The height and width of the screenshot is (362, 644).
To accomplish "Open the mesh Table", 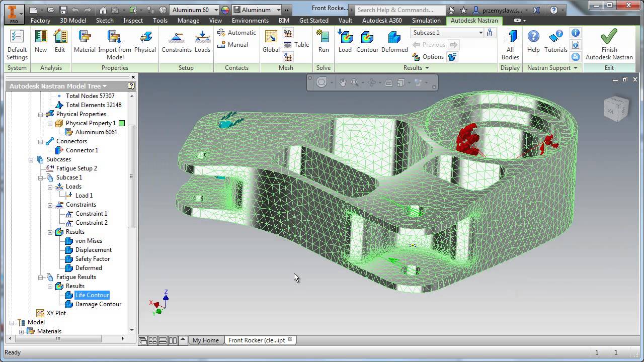I will [x=296, y=45].
